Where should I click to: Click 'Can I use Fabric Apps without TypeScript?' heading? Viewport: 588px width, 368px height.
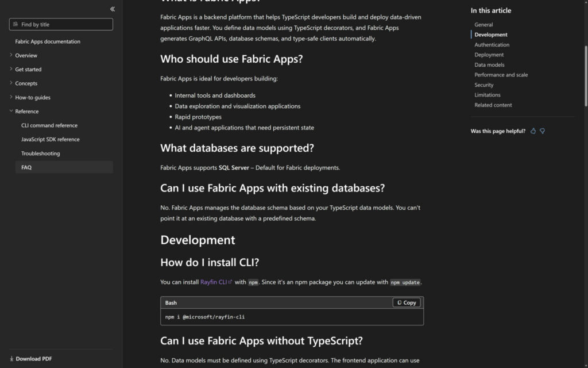click(x=261, y=340)
